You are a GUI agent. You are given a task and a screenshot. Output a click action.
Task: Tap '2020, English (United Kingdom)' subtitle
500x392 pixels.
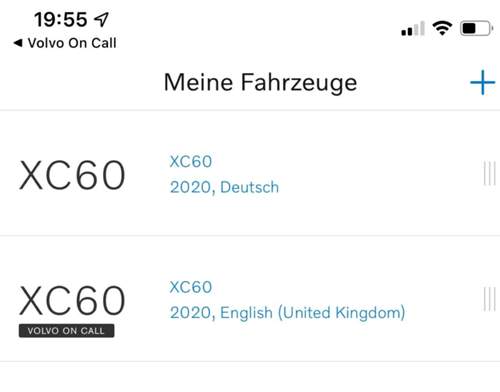point(288,313)
